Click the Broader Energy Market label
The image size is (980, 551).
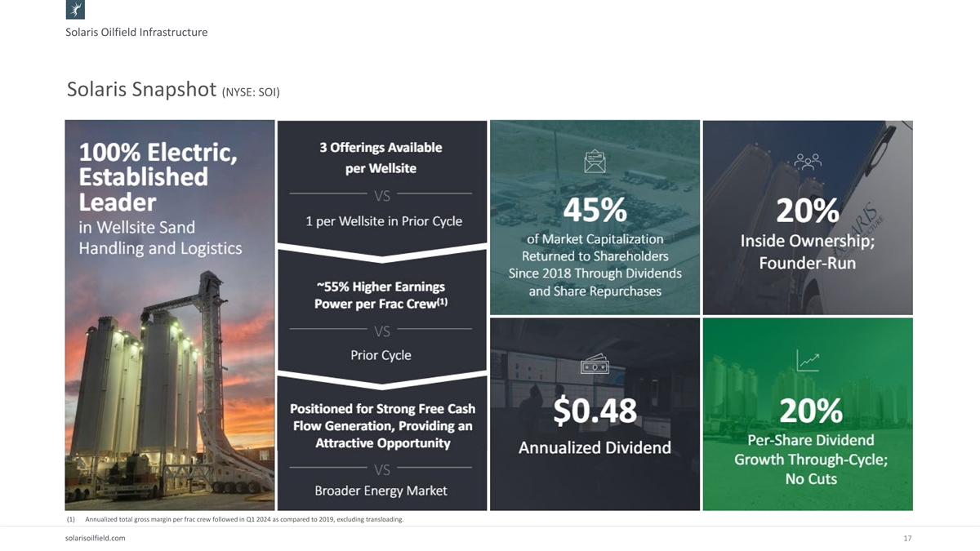click(x=381, y=491)
